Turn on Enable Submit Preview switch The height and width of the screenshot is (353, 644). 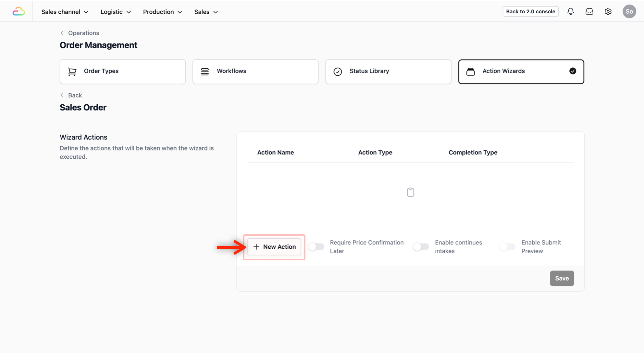tap(507, 247)
